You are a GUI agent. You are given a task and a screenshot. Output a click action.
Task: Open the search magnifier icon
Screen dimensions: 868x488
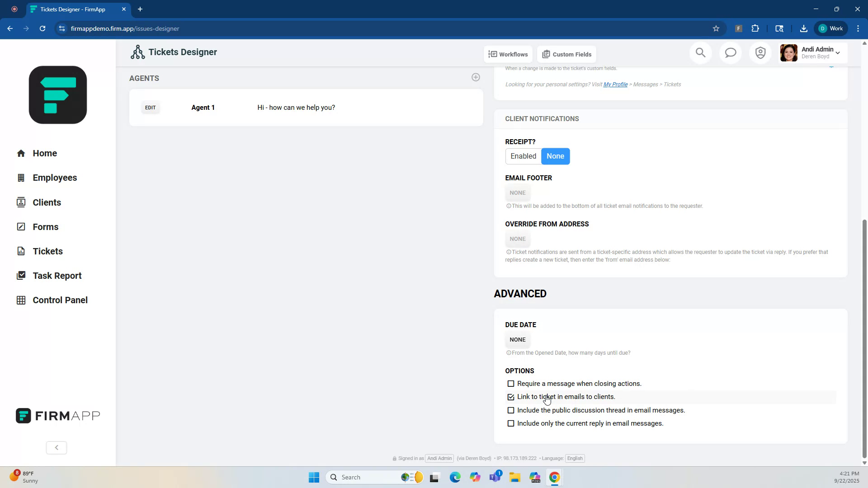coord(700,53)
